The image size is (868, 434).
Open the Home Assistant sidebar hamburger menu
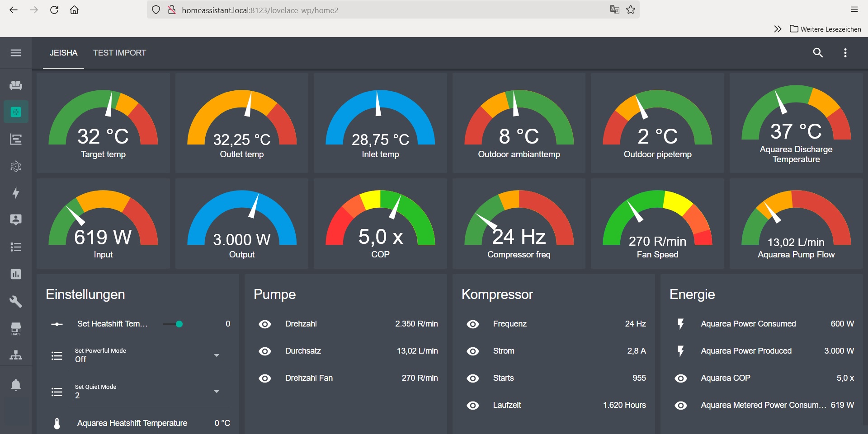16,53
